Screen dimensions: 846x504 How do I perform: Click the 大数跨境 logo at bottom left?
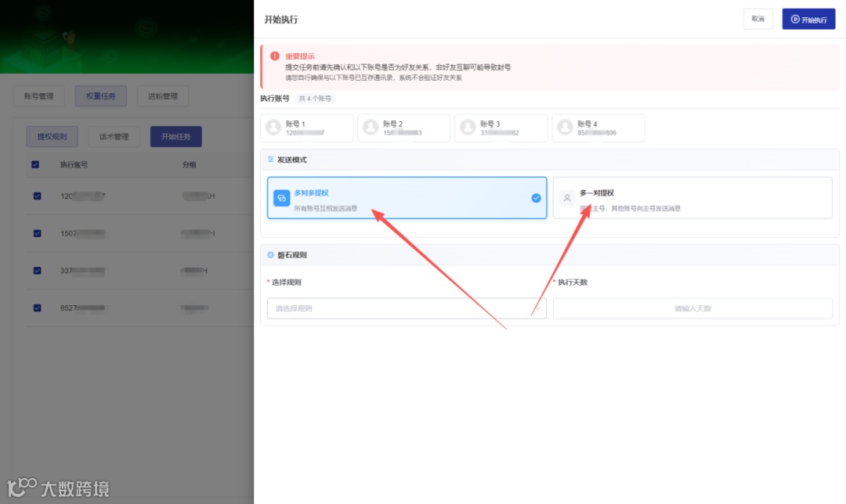click(59, 487)
